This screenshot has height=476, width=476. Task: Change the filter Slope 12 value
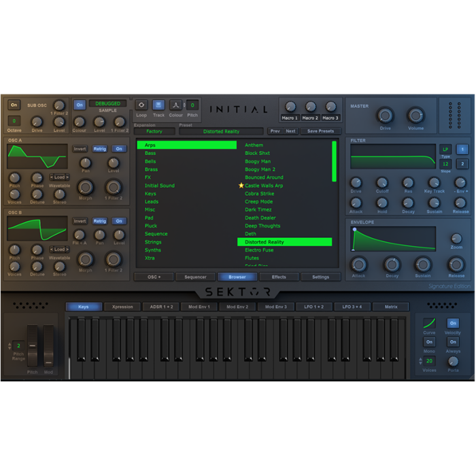[x=445, y=164]
